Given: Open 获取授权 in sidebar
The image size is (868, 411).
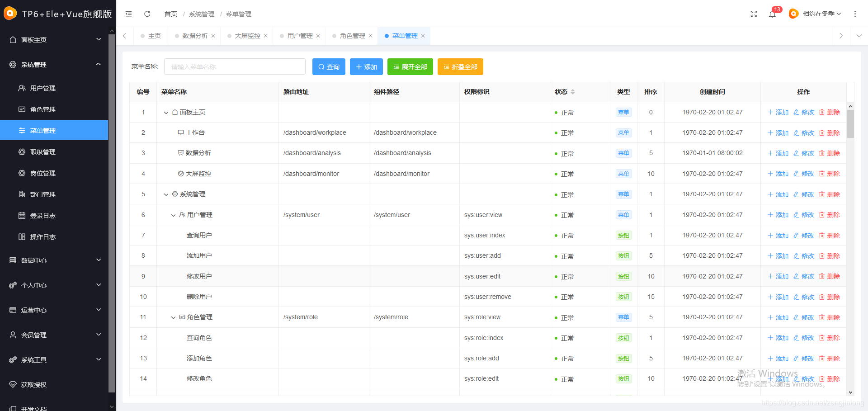Looking at the screenshot, I should pos(54,385).
